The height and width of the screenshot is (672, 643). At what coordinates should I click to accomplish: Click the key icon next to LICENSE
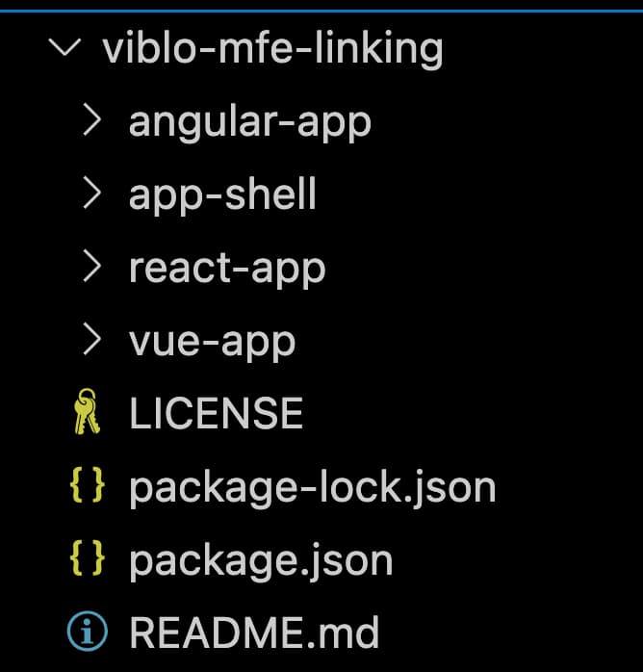88,414
